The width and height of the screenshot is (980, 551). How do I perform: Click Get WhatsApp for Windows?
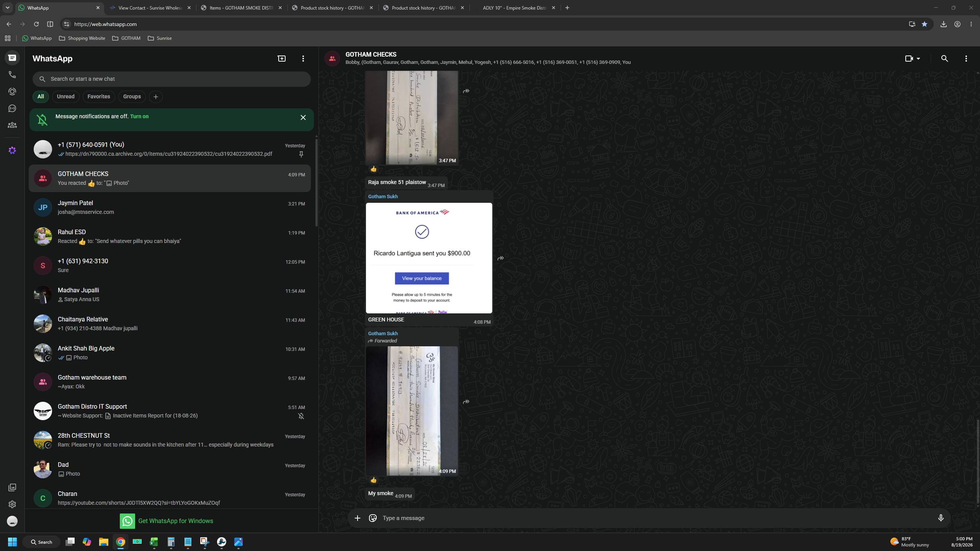tap(167, 521)
